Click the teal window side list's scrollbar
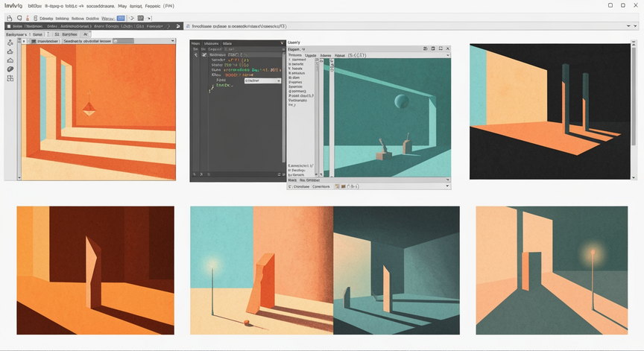Screen dimensions: 644x351 [317, 118]
